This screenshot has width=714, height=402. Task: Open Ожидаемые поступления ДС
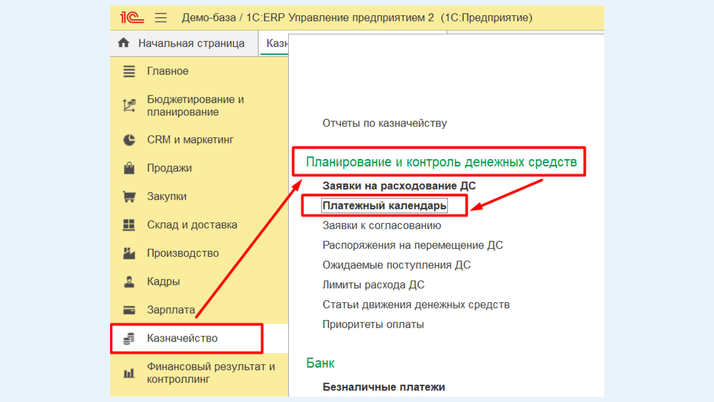coord(396,265)
